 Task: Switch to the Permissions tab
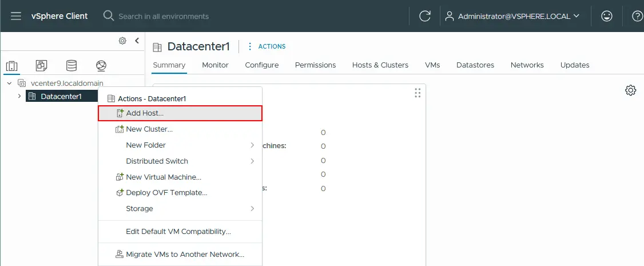[x=316, y=65]
